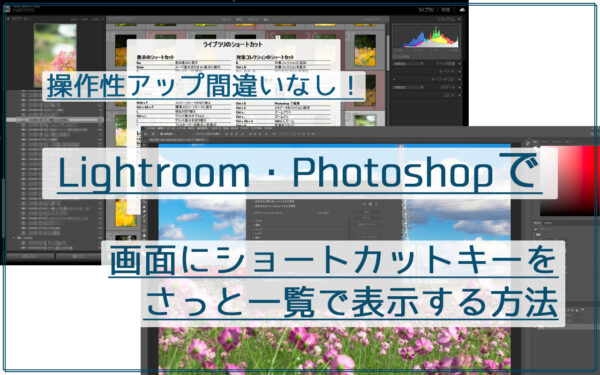
Task: Click the histogram graph in Lightroom
Action: pos(427,37)
